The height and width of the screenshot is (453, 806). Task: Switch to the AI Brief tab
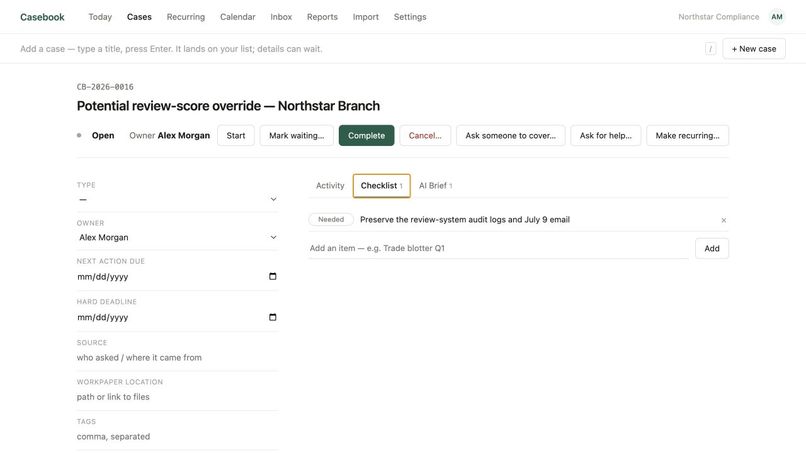tap(435, 186)
